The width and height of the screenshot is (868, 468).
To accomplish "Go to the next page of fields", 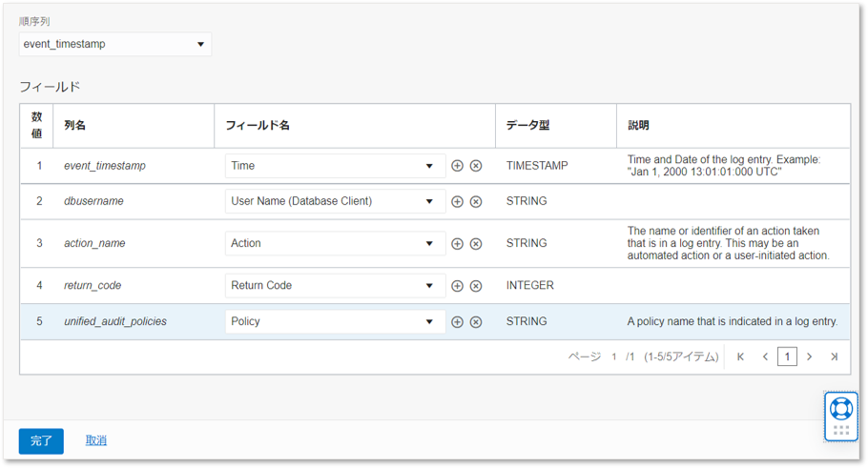I will pos(810,356).
